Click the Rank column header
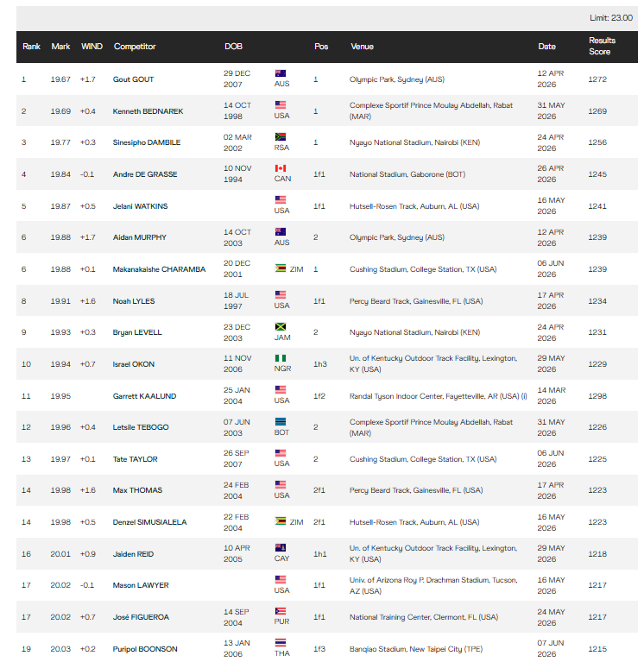The width and height of the screenshot is (644, 662). 31,47
